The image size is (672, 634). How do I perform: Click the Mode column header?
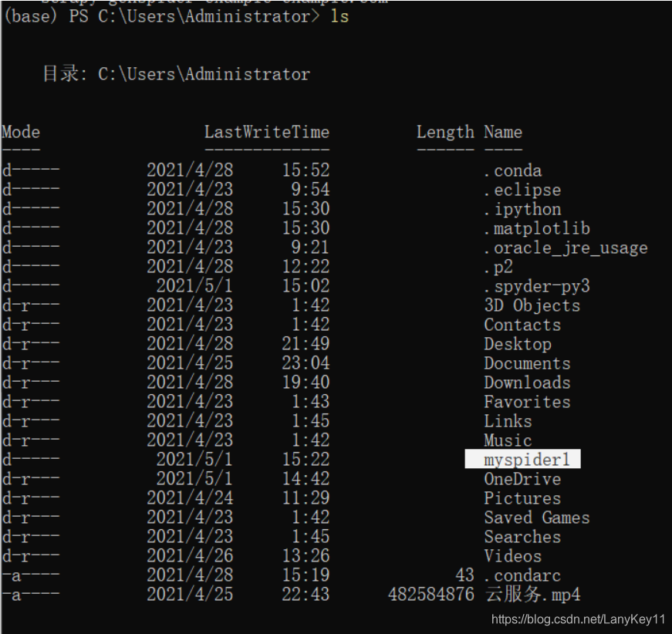(21, 132)
